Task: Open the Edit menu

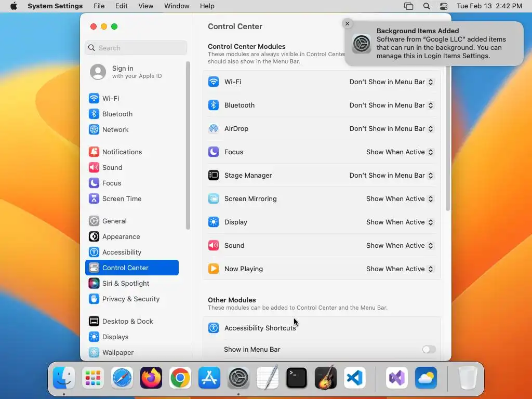Action: pyautogui.click(x=121, y=6)
